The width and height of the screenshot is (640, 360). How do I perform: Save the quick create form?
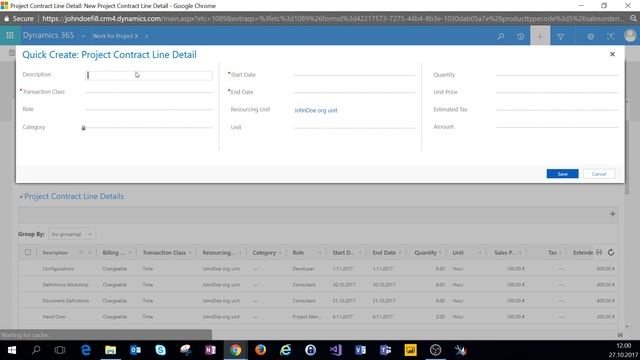pos(562,174)
